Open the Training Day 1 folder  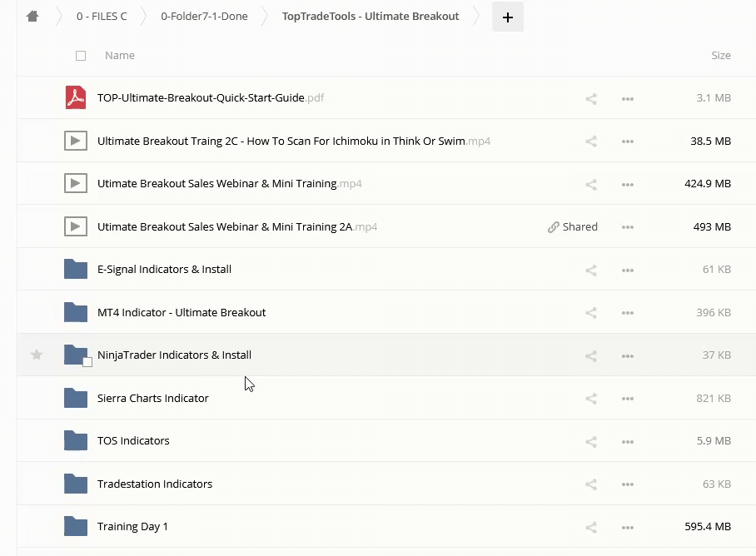132,527
